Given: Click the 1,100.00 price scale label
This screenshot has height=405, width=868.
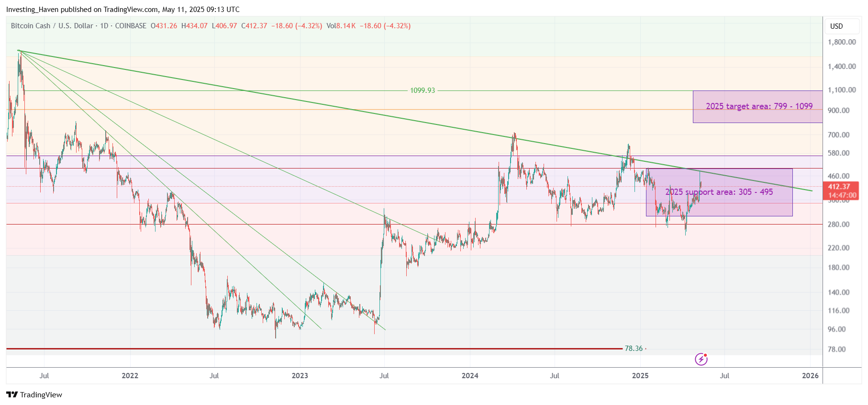Looking at the screenshot, I should pos(842,90).
